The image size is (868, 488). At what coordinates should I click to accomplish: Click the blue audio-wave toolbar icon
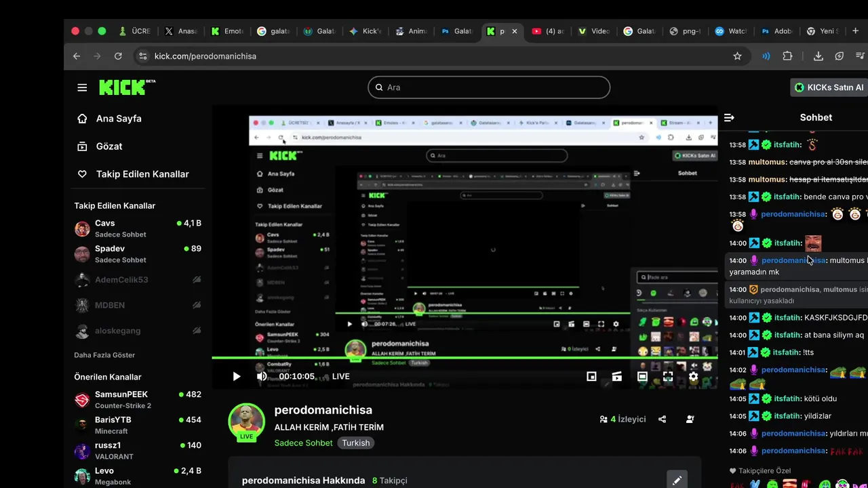(x=766, y=56)
